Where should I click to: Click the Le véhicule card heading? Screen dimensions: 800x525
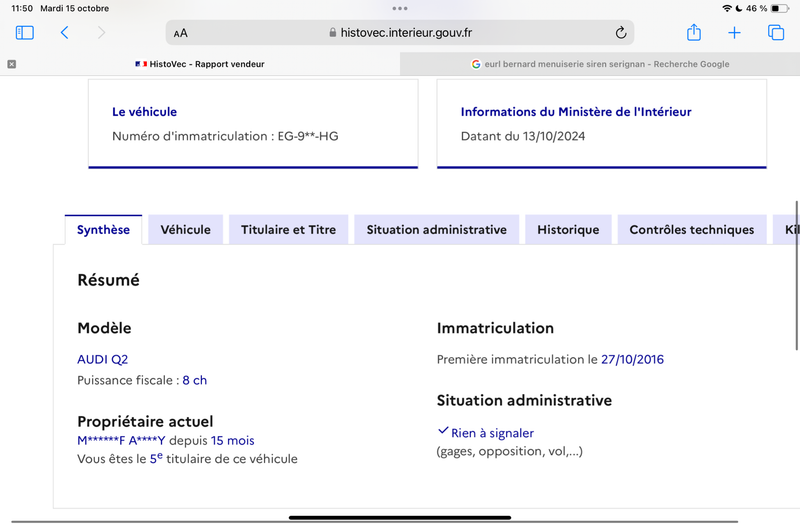click(144, 112)
